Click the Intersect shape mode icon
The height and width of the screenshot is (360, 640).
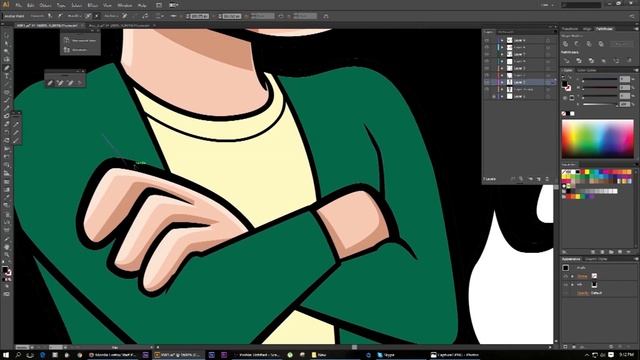(x=589, y=44)
